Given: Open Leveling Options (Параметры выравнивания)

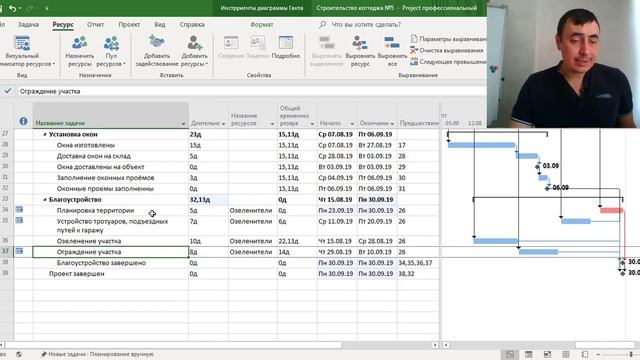Looking at the screenshot, I should point(448,39).
